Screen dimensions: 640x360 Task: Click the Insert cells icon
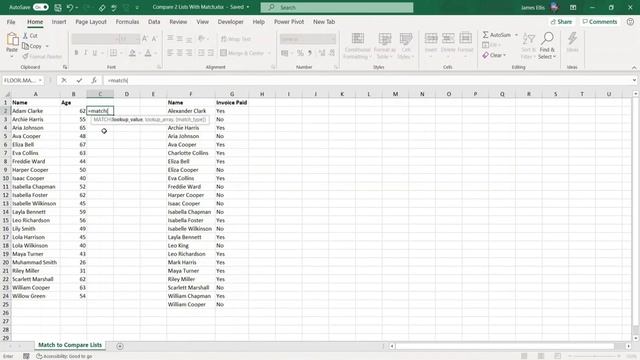431,38
